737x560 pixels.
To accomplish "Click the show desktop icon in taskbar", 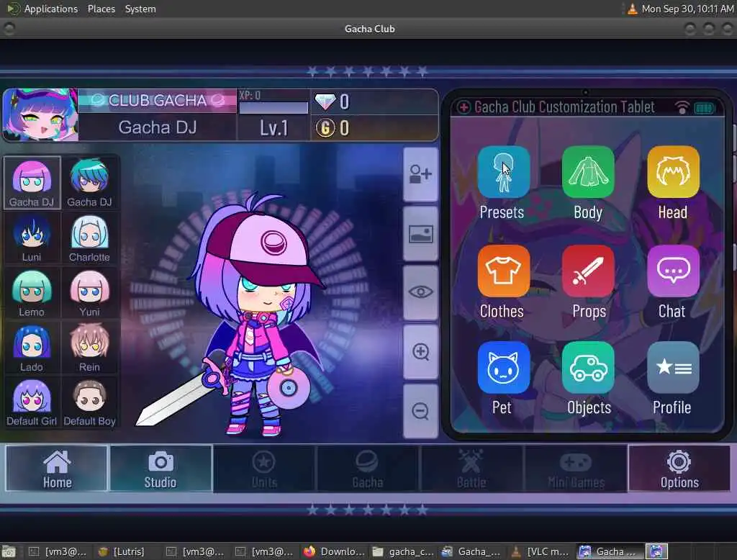I will coord(9,551).
